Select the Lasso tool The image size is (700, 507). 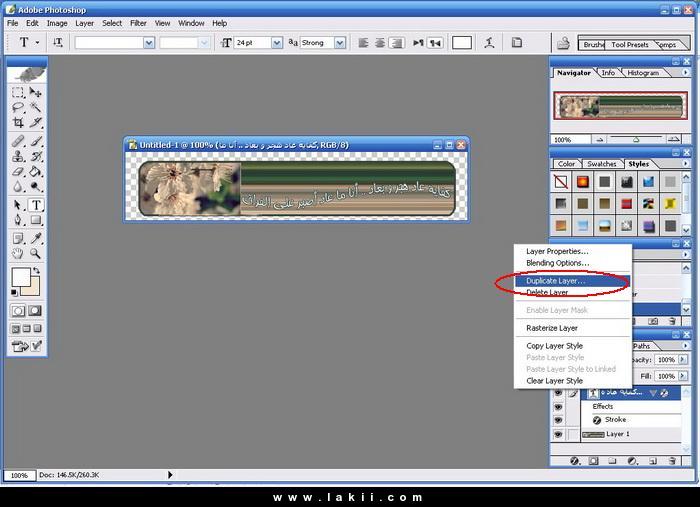tap(18, 107)
